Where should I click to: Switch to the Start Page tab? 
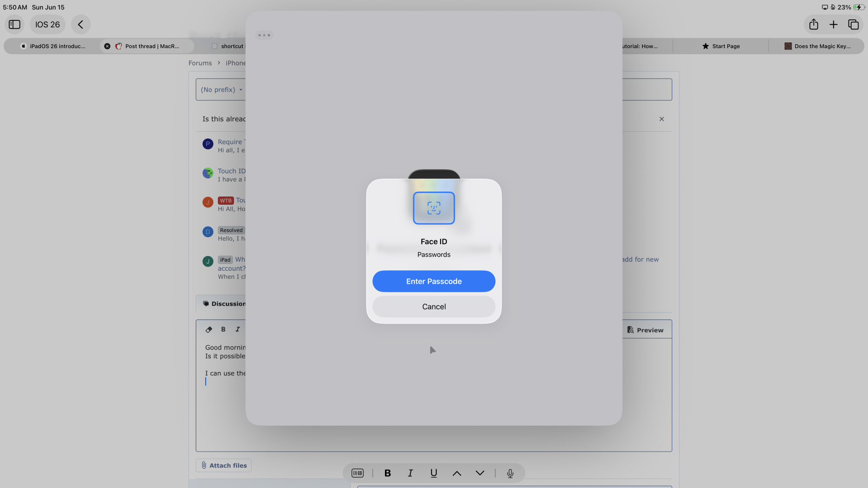(721, 46)
